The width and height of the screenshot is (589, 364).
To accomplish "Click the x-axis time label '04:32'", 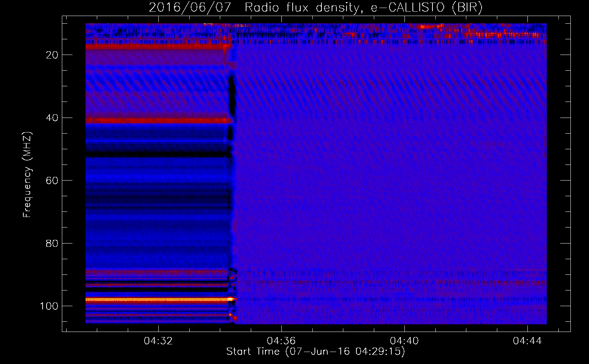I will 158,341.
